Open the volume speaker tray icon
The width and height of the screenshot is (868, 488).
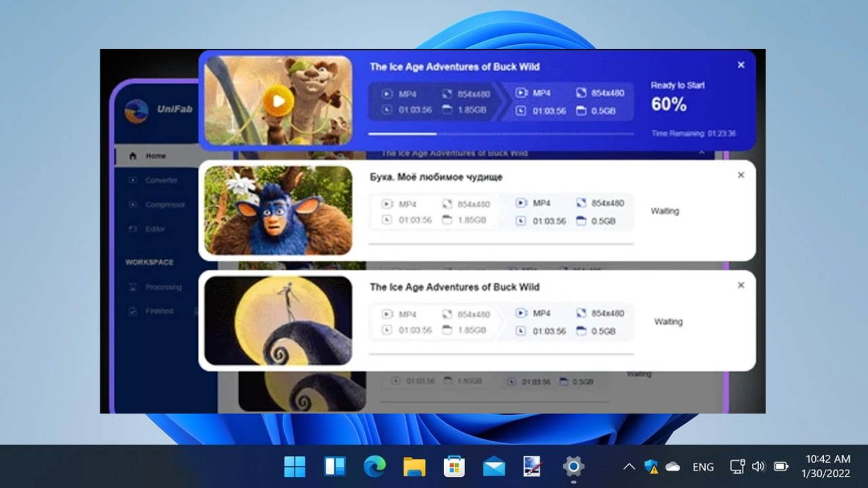[758, 466]
